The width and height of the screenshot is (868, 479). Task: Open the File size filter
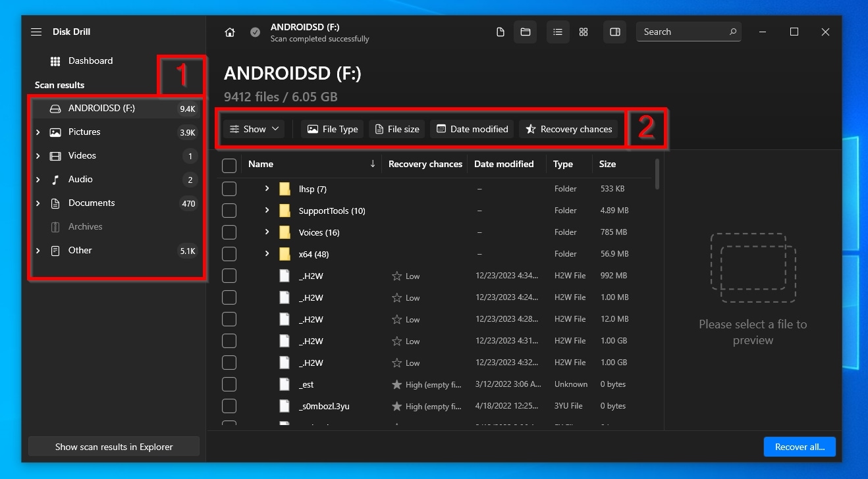(397, 129)
